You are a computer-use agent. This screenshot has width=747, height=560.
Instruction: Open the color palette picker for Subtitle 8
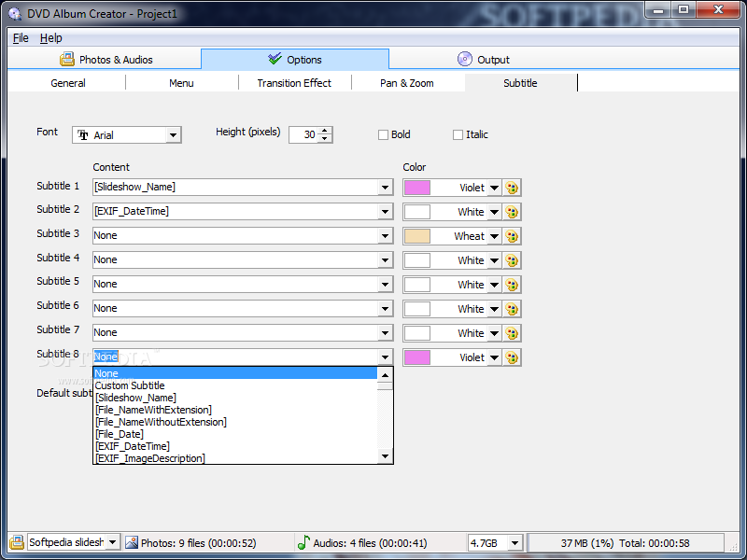(512, 357)
